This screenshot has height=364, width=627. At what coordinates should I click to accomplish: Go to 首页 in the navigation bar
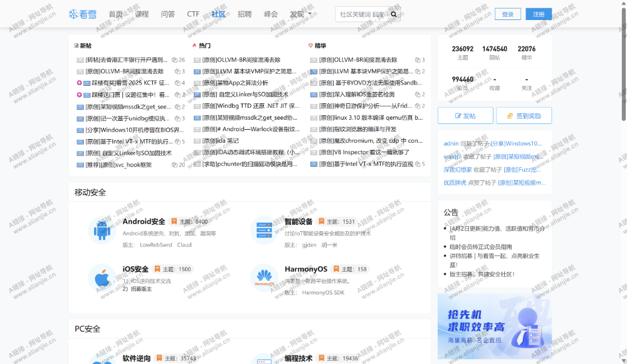[116, 14]
